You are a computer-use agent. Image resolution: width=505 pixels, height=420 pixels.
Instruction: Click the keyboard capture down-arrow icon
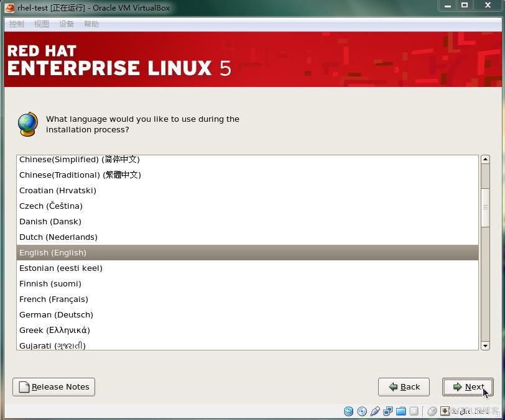[x=445, y=411]
